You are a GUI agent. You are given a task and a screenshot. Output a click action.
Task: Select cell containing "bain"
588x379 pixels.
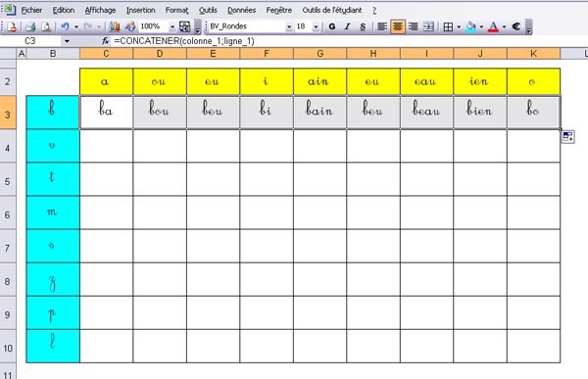pyautogui.click(x=319, y=112)
